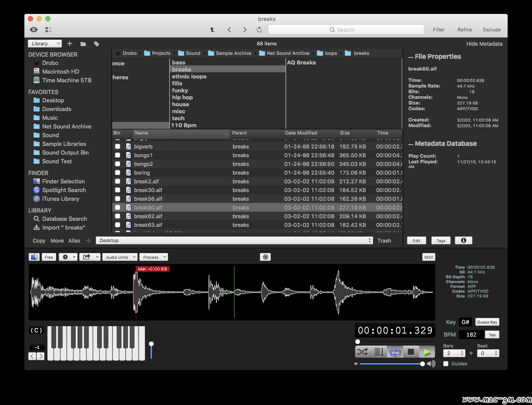Select Time Machine 5TB device

point(67,80)
